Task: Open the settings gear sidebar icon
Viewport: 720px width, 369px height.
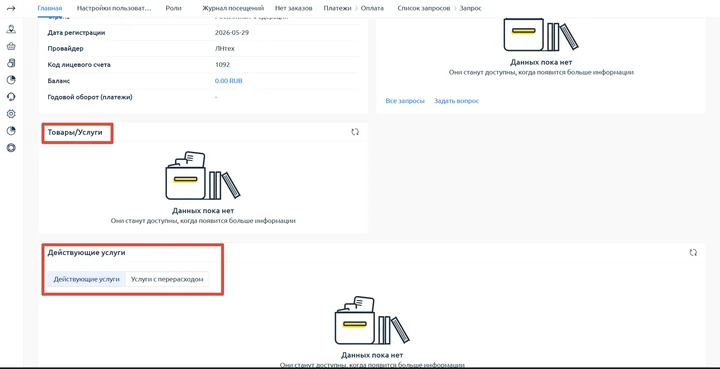Action: [x=11, y=114]
